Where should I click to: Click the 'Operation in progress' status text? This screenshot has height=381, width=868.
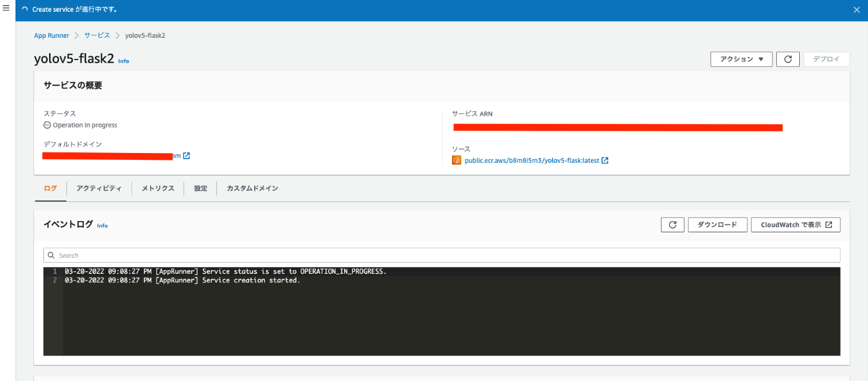point(85,125)
